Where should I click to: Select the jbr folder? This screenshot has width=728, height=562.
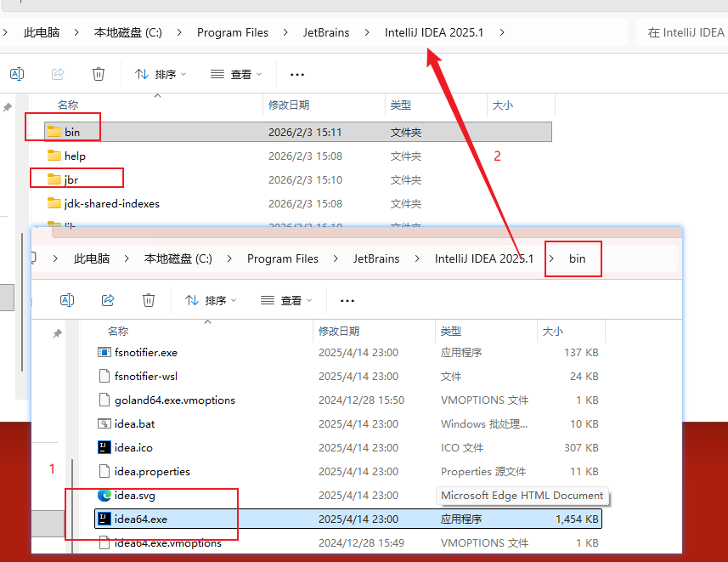point(63,180)
